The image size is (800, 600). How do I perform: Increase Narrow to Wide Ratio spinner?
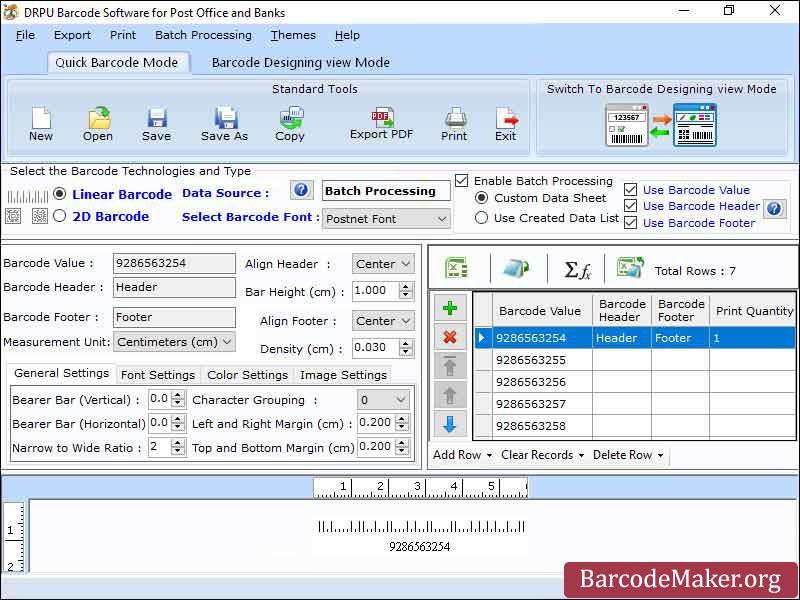tap(178, 443)
